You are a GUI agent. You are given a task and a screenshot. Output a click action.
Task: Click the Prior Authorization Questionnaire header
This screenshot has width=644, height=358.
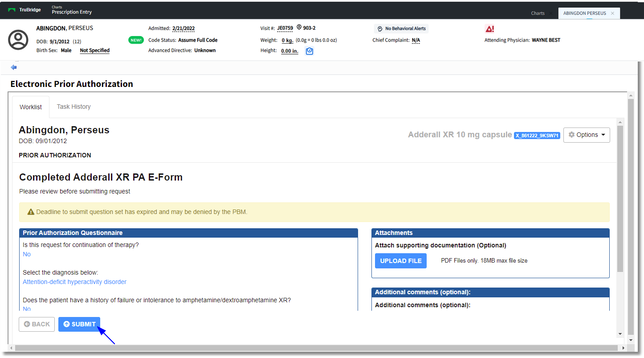click(188, 233)
